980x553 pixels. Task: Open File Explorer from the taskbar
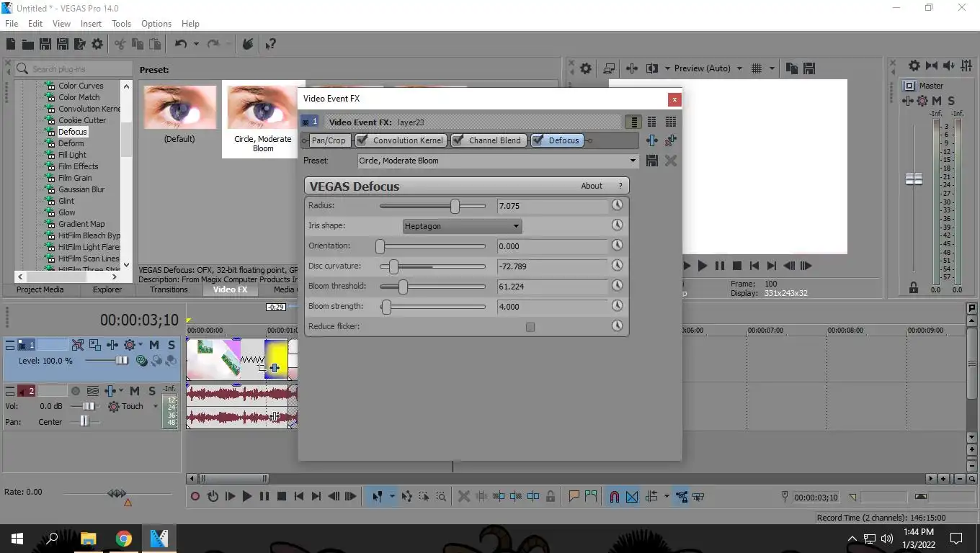click(x=89, y=538)
